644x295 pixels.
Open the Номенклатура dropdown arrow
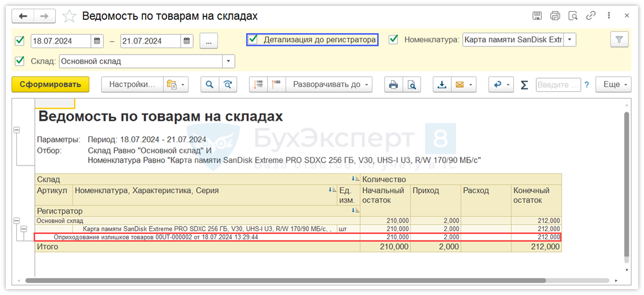tap(570, 40)
